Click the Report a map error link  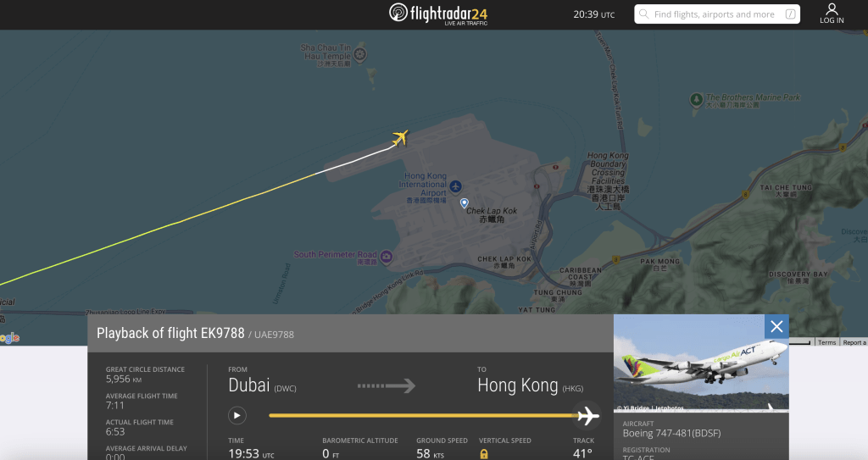854,342
